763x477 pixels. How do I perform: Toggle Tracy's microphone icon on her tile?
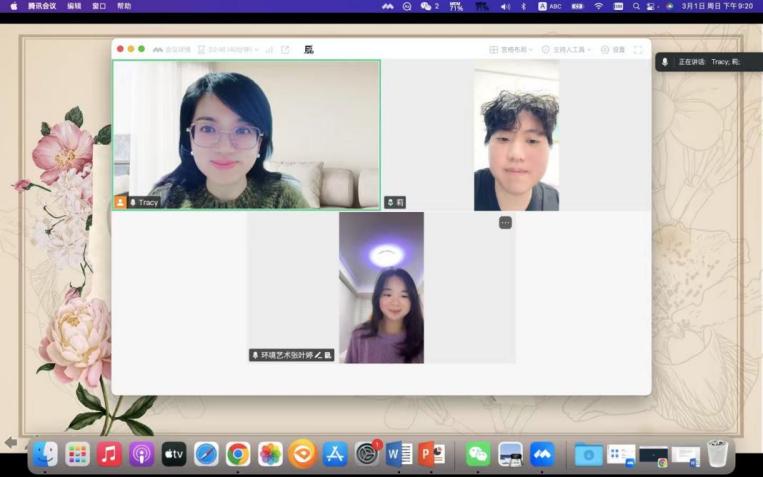(133, 202)
